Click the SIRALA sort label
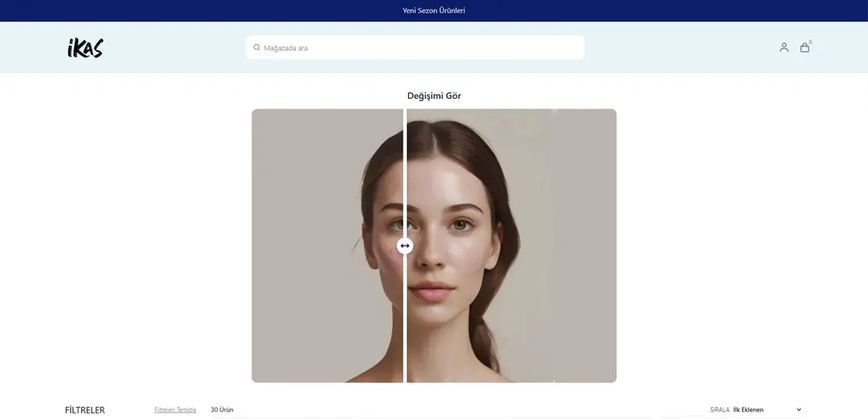Image resolution: width=868 pixels, height=419 pixels. (719, 410)
